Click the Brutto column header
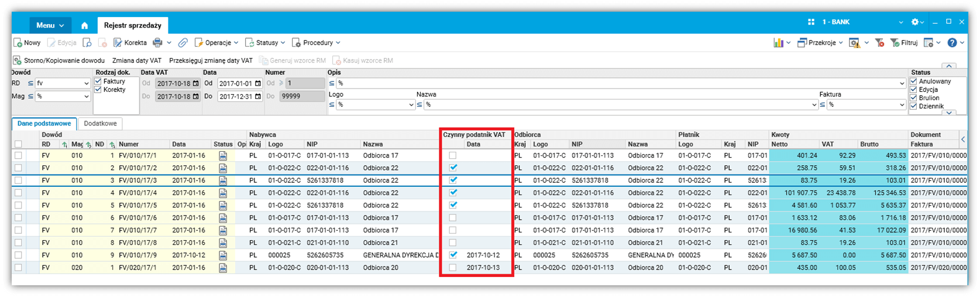Screen dimensions: 980x297 (882, 144)
